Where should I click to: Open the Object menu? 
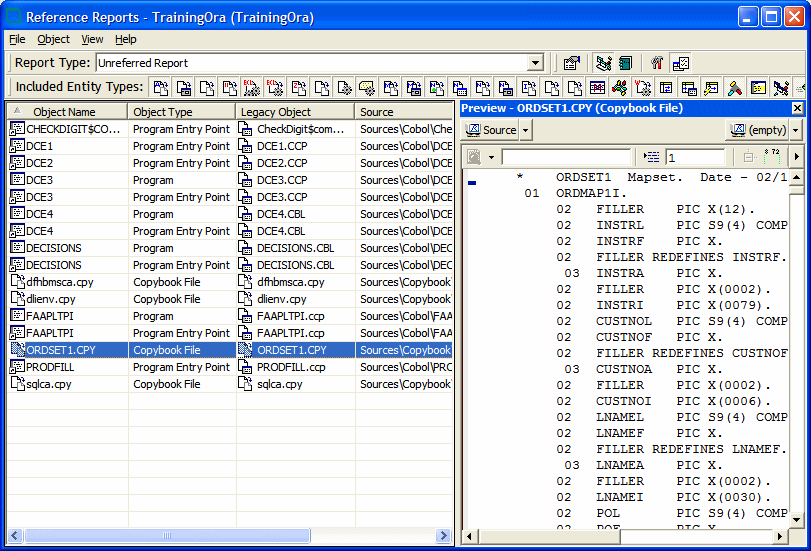point(54,39)
